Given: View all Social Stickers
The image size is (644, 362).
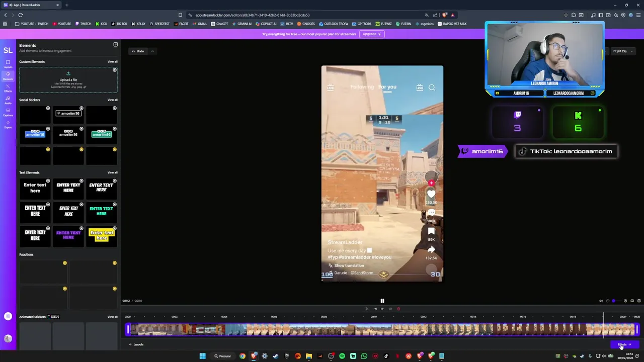Looking at the screenshot, I should pyautogui.click(x=112, y=100).
